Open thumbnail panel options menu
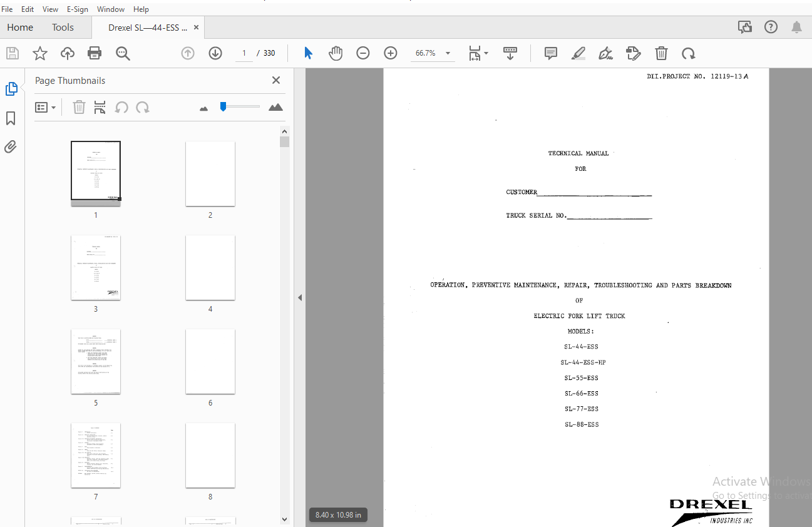The image size is (812, 527). coord(45,108)
